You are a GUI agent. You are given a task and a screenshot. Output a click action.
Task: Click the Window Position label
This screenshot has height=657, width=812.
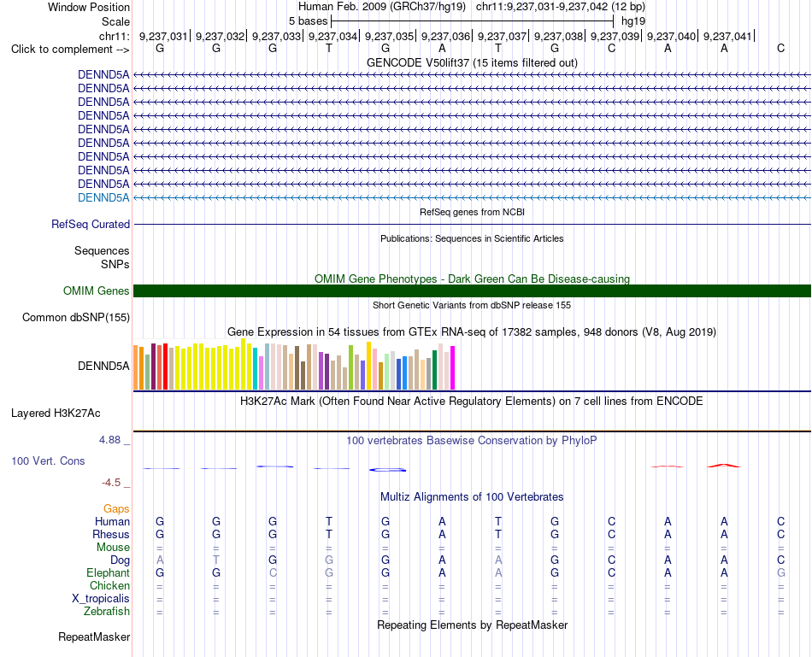click(x=89, y=7)
